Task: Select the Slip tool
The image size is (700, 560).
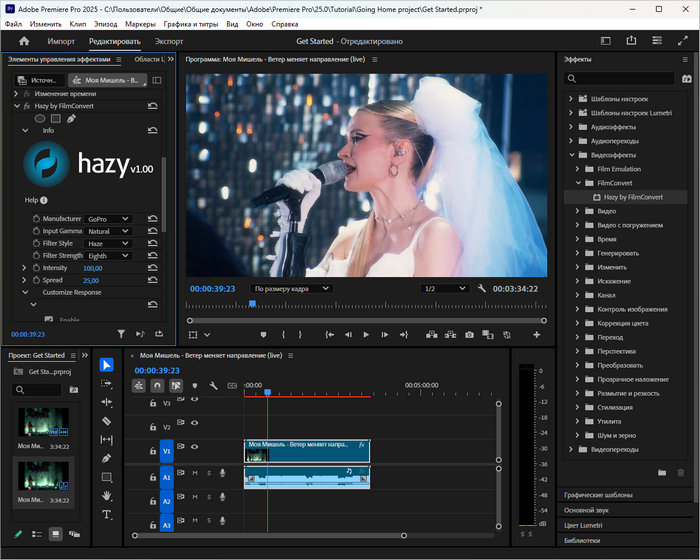Action: [x=106, y=440]
